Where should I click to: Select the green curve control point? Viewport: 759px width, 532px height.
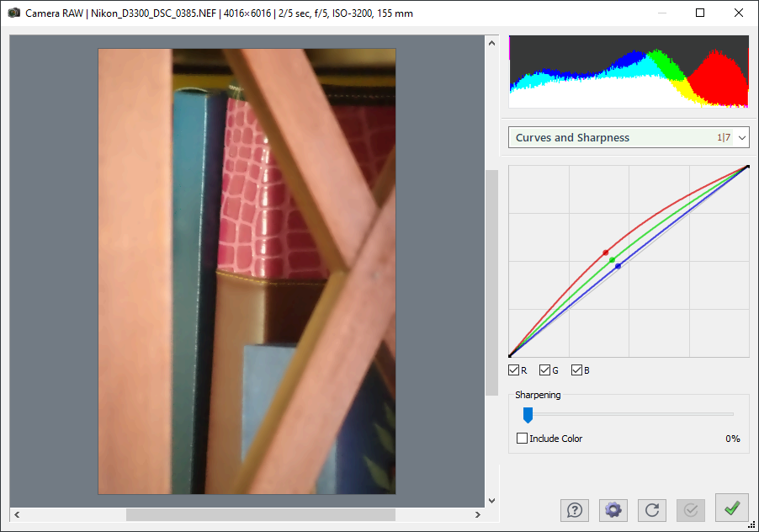click(x=612, y=259)
